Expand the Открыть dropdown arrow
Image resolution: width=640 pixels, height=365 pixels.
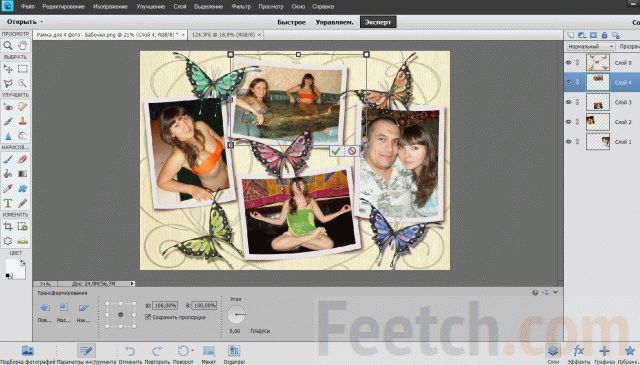tap(42, 22)
